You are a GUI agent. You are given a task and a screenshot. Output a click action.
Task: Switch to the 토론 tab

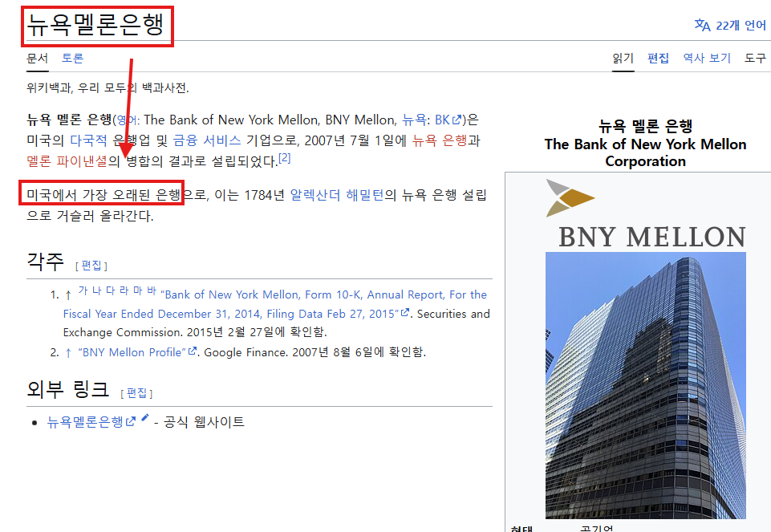72,58
